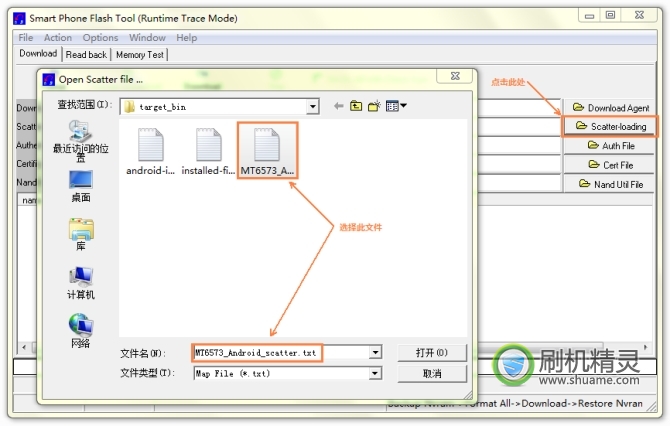Open Recent Places (最近访问的位置) sidebar icon

pos(80,141)
